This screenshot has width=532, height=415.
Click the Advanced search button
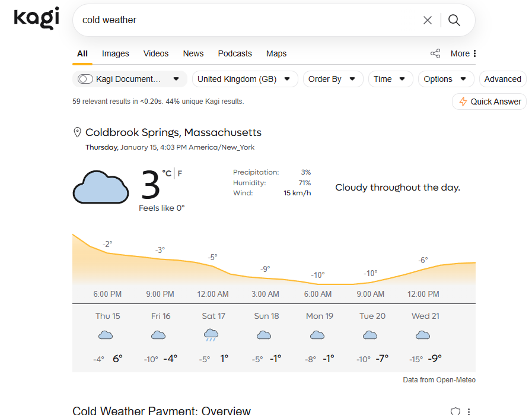point(502,79)
